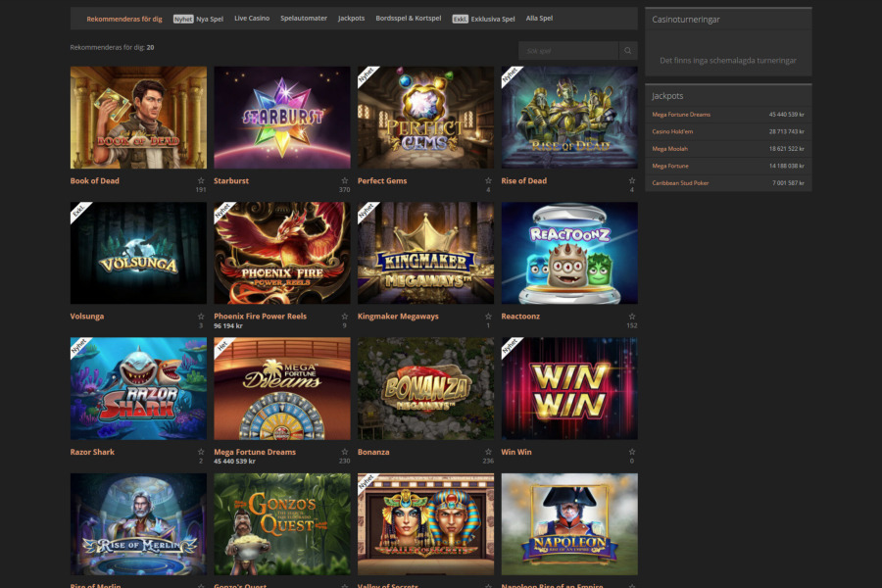882x588 pixels.
Task: Favorite Book of Dead with its star
Action: pyautogui.click(x=201, y=180)
